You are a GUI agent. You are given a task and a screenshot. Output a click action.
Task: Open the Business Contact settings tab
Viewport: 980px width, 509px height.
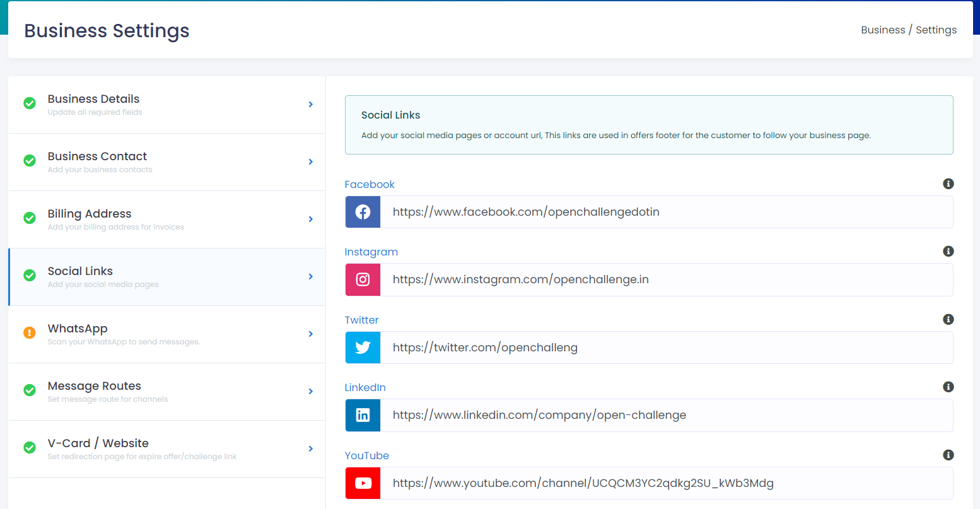167,162
